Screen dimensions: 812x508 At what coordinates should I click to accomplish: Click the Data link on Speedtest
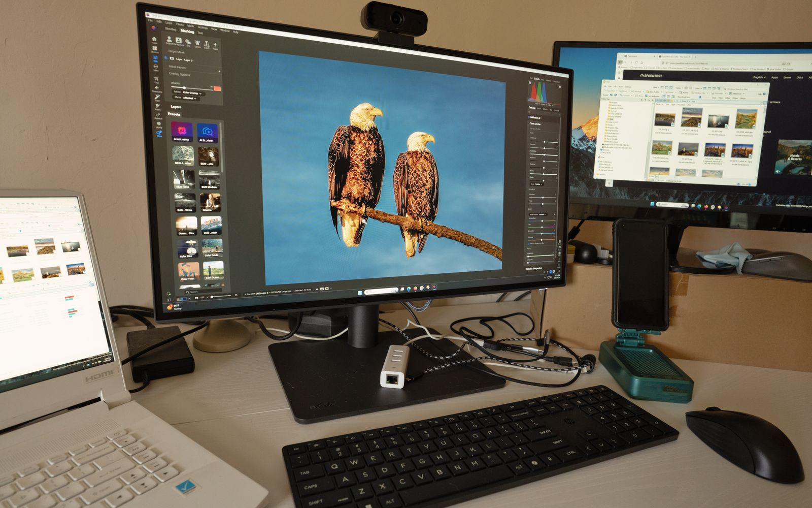coord(800,78)
